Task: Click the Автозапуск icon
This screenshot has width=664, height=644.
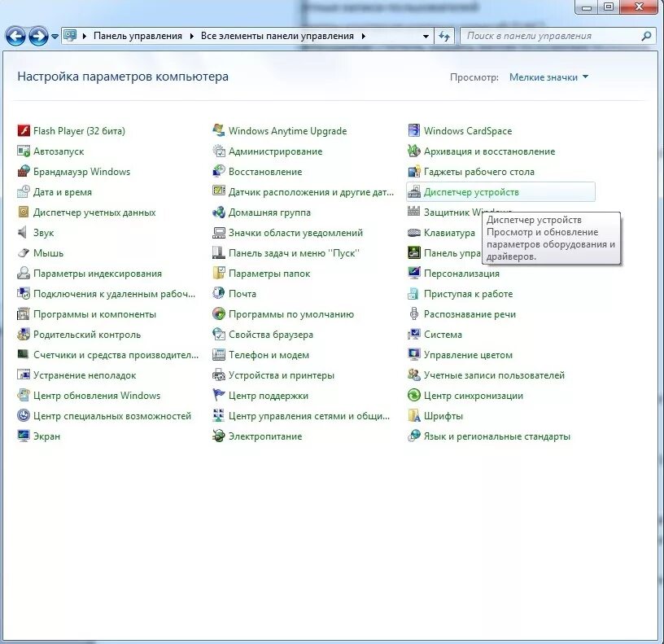Action: [24, 151]
